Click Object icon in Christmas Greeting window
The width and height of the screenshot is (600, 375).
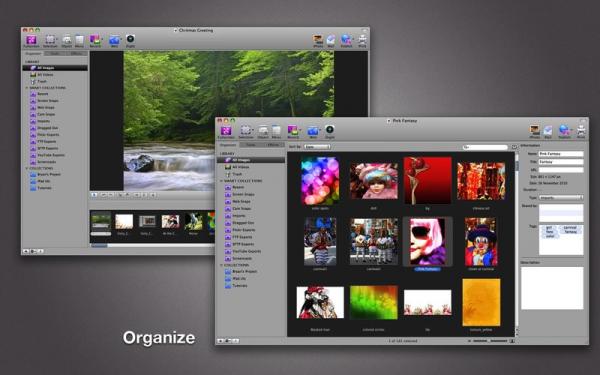67,39
